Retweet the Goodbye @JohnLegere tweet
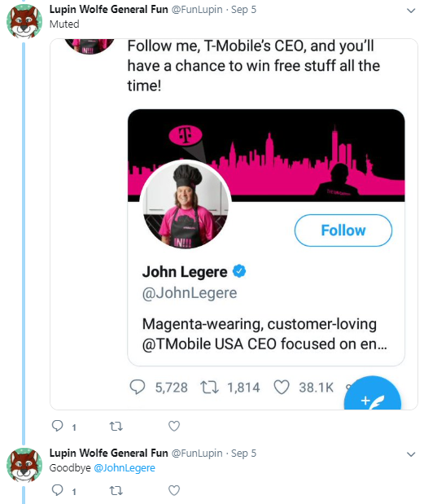Image resolution: width=424 pixels, height=504 pixels. click(x=116, y=491)
